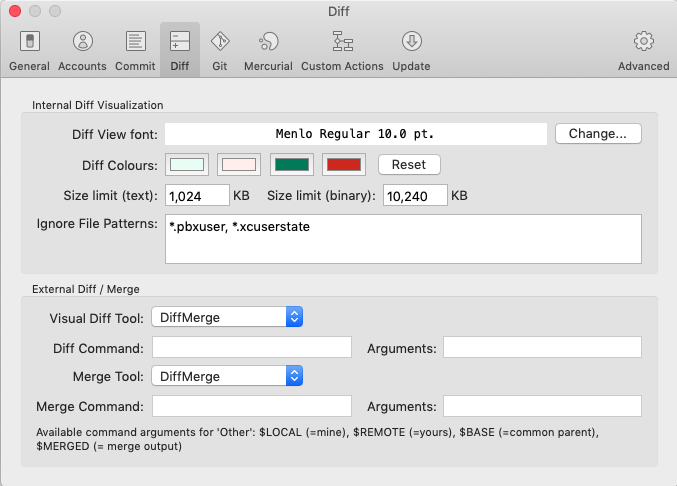This screenshot has height=486, width=677.
Task: Open the Mercurial preferences icon
Action: click(269, 42)
